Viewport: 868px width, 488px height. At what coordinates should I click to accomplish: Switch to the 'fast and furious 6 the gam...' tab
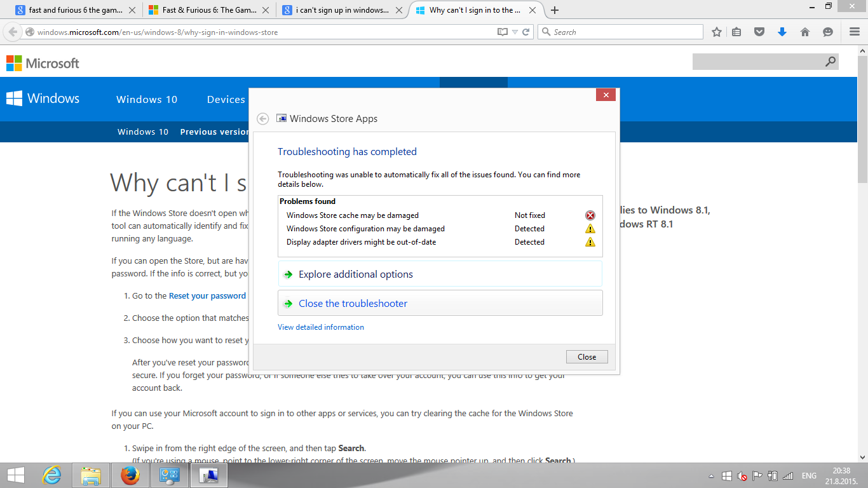coord(76,10)
